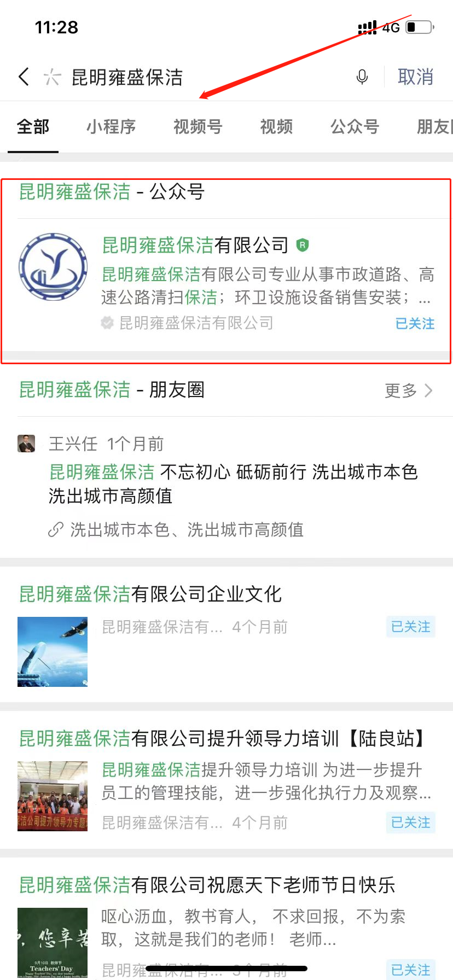Open article 提升领导力培训【陆良站】
The width and height of the screenshot is (453, 980).
[x=222, y=738]
